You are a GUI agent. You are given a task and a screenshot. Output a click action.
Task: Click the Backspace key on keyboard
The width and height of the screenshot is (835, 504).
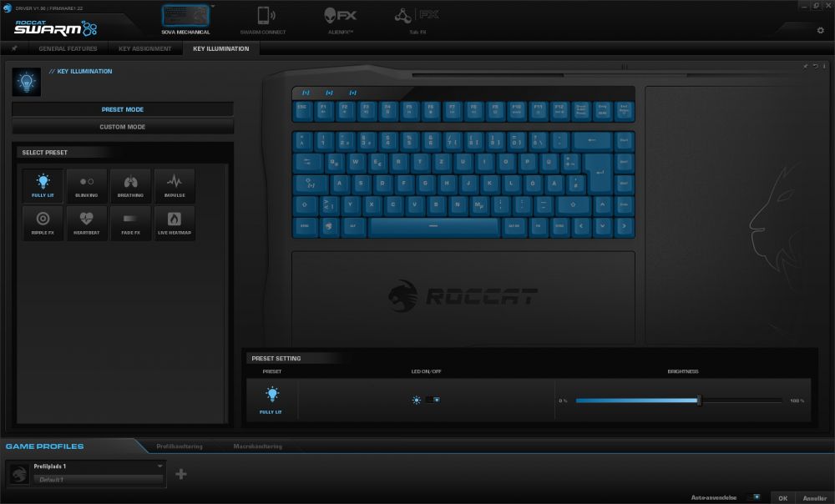point(592,141)
